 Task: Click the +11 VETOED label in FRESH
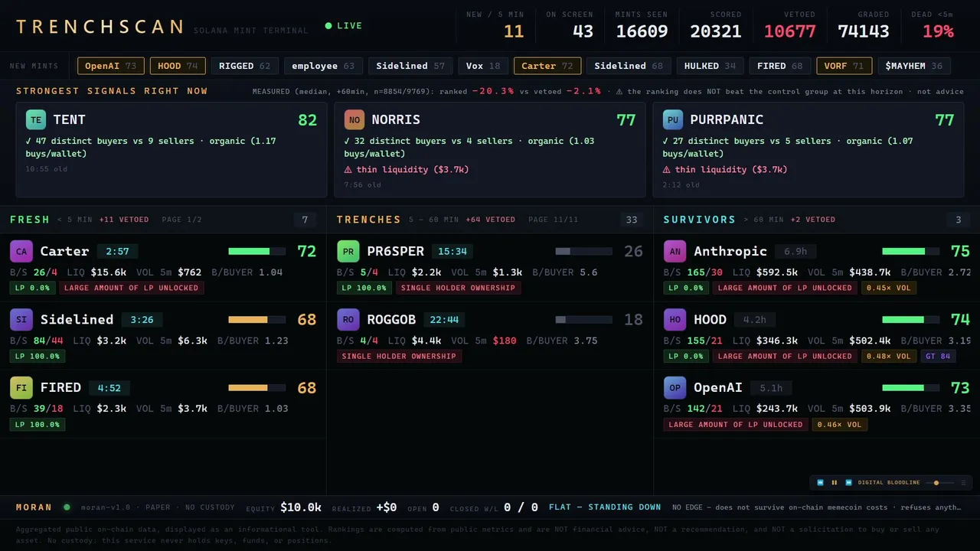124,220
